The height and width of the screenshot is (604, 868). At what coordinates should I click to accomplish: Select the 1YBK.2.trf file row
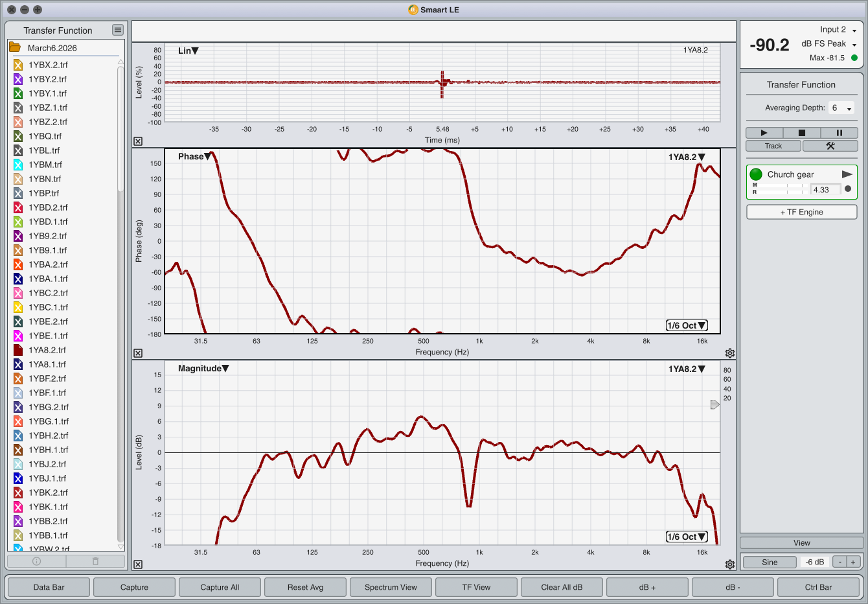[x=63, y=493]
